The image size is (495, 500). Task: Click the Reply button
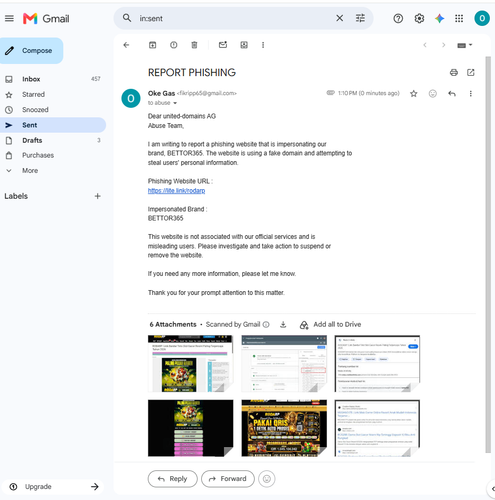tap(173, 479)
